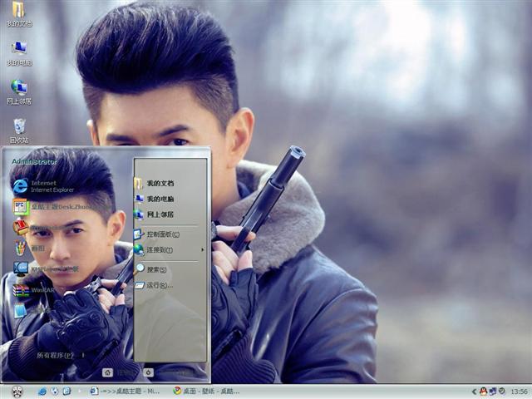Open 回收站 recycle bin on desktop
This screenshot has width=532, height=399.
pos(19,131)
